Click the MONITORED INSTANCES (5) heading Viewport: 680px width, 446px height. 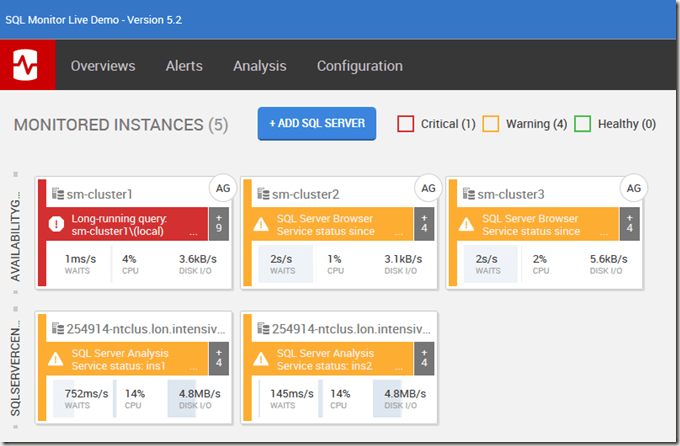click(x=121, y=125)
